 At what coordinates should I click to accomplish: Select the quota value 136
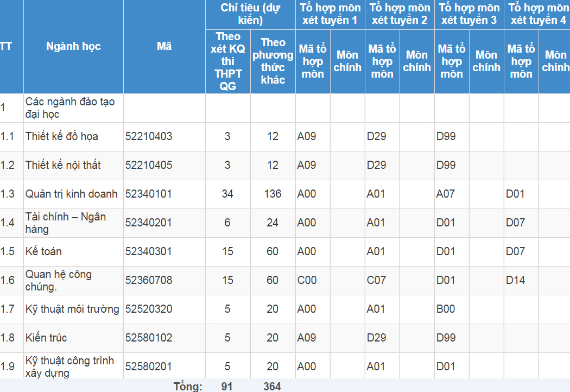pos(273,194)
